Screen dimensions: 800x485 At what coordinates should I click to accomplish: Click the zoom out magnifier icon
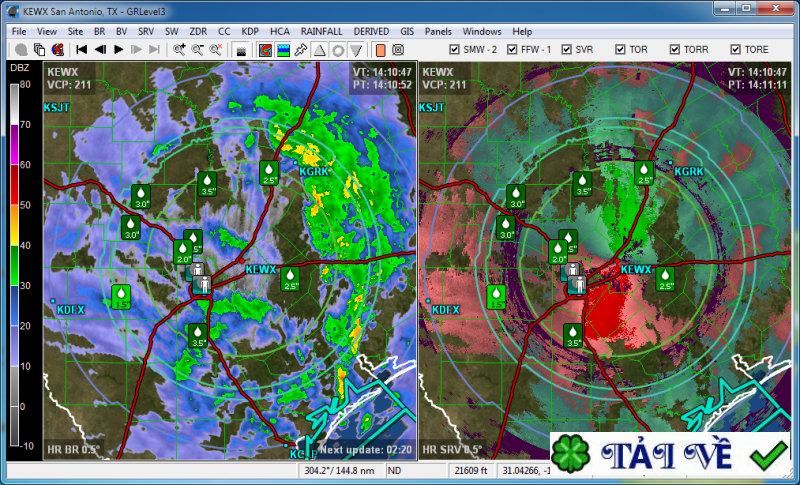[x=197, y=49]
